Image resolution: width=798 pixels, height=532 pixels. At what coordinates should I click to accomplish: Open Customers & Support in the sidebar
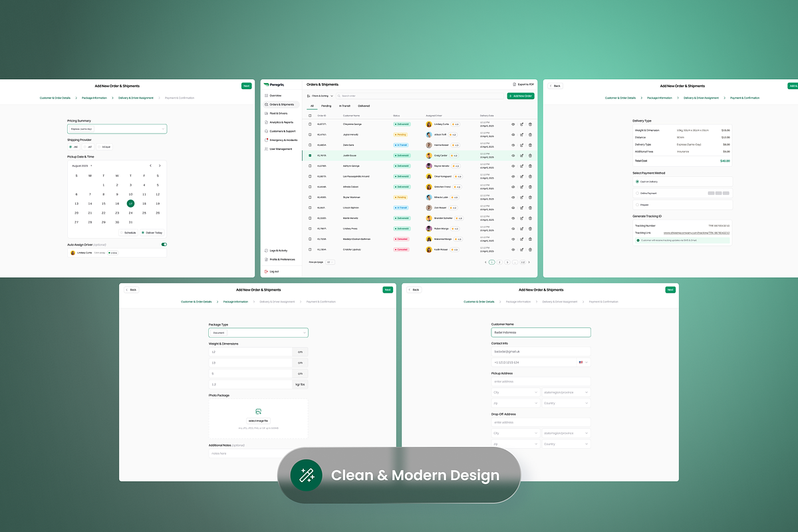[x=280, y=131]
